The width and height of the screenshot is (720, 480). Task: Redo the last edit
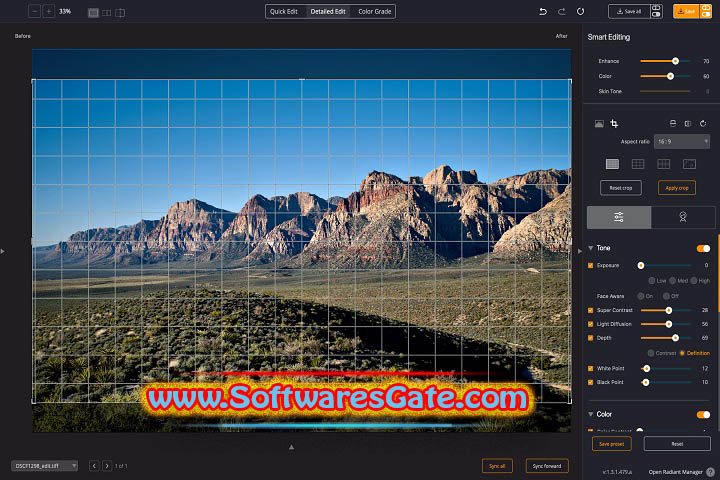[562, 11]
